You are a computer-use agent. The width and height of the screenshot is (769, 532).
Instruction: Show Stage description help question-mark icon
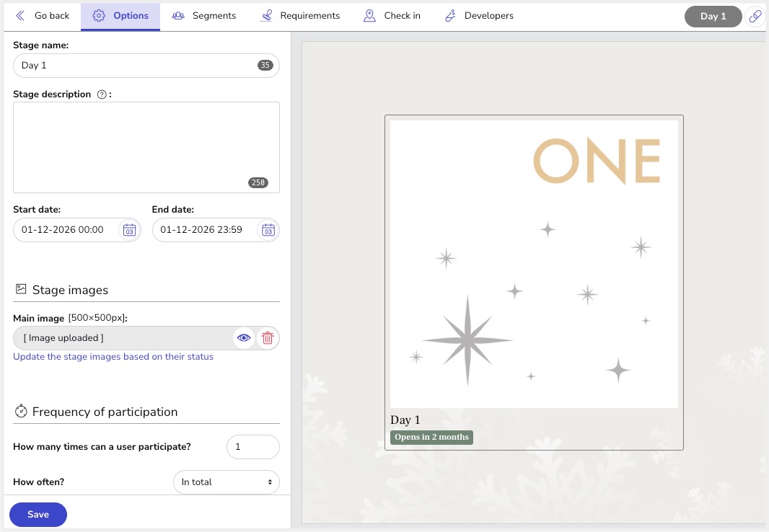[102, 94]
